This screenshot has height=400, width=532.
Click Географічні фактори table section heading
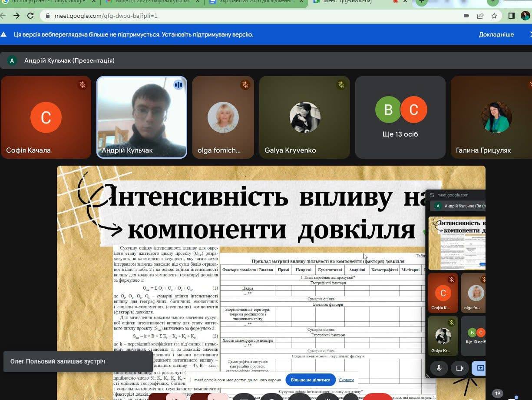click(x=328, y=283)
